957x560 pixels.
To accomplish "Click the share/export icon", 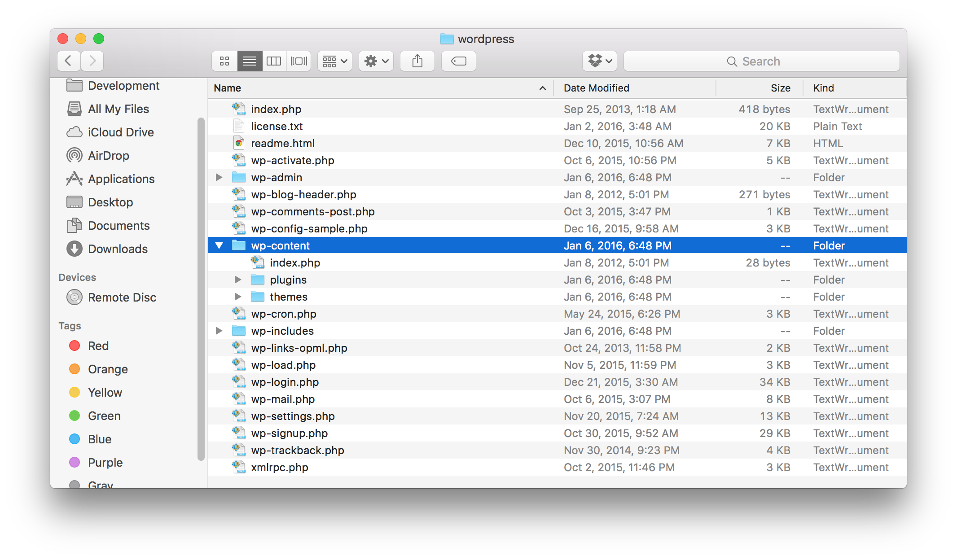I will click(417, 60).
